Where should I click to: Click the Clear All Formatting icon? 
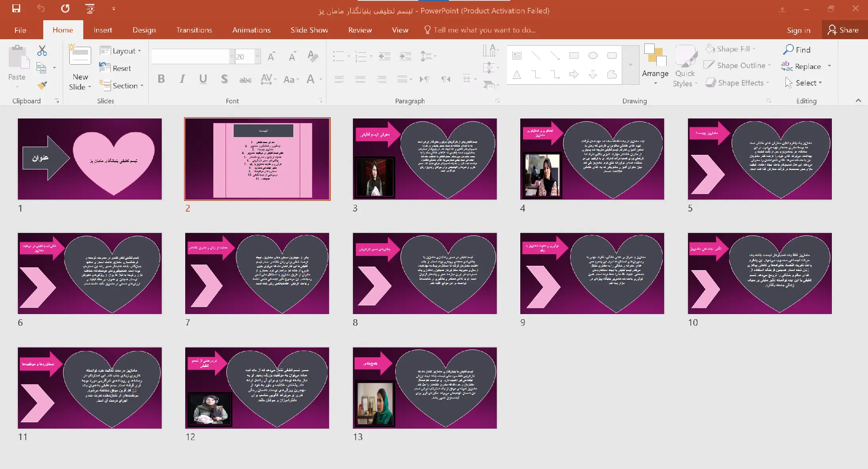click(313, 57)
